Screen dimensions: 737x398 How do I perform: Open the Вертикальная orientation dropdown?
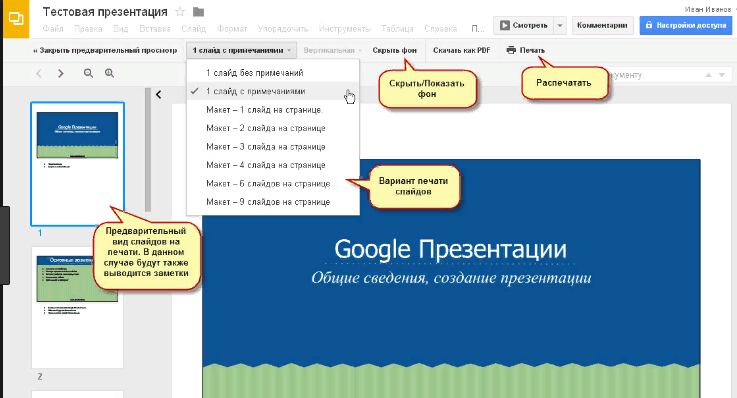pos(332,50)
